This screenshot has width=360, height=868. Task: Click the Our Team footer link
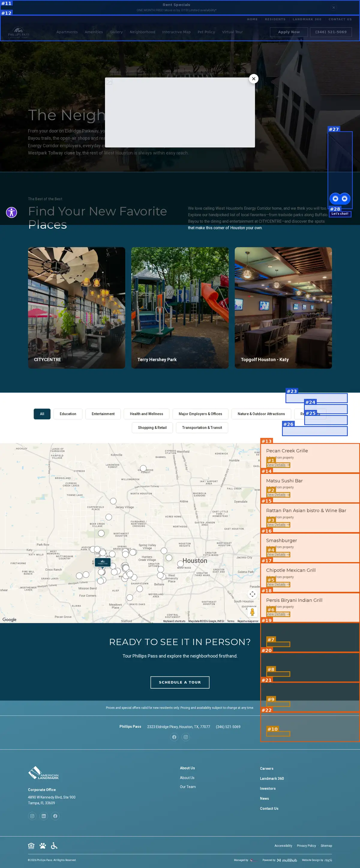(x=188, y=787)
